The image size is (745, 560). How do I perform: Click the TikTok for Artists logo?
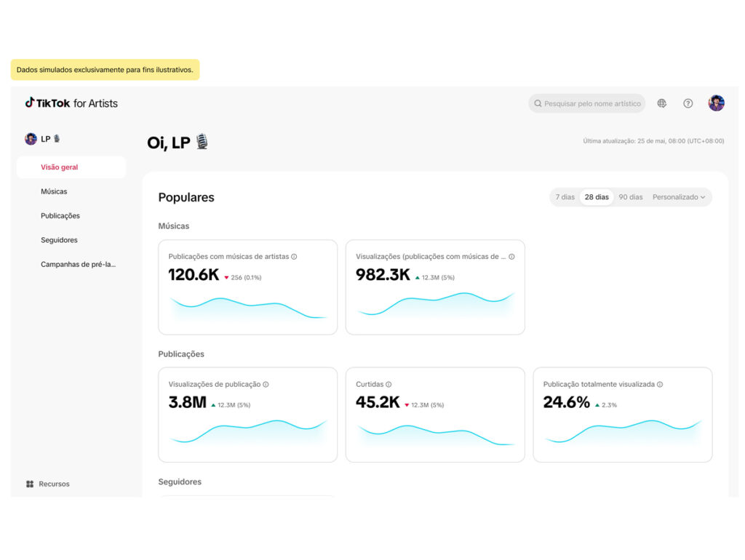pyautogui.click(x=71, y=103)
